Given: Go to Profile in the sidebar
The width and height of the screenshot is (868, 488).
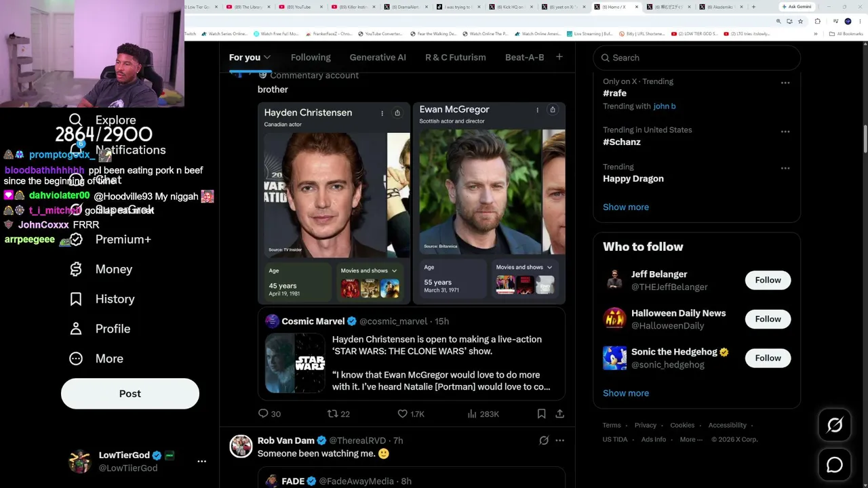Looking at the screenshot, I should coord(100,329).
